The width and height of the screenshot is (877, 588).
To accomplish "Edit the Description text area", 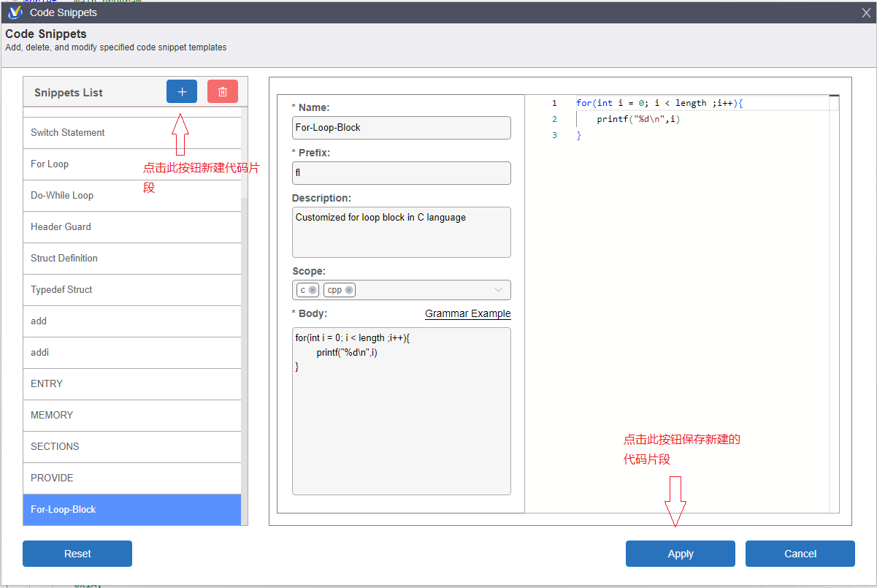I will tap(402, 232).
